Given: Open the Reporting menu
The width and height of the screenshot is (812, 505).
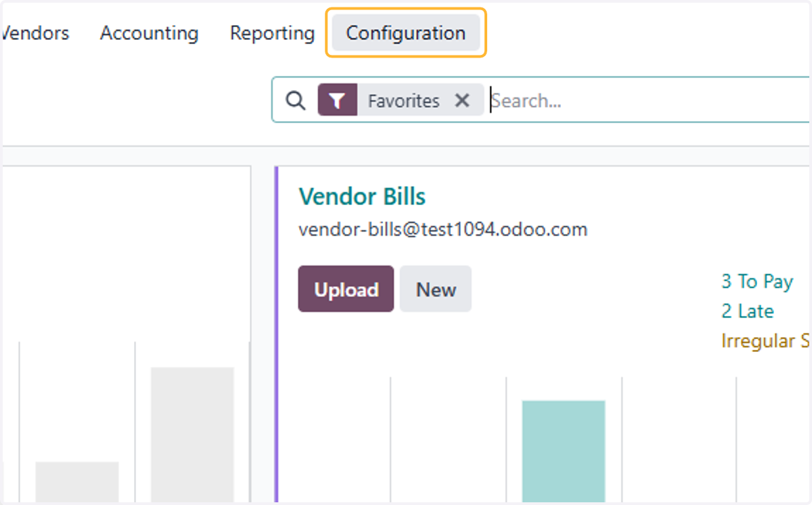Looking at the screenshot, I should [x=272, y=33].
